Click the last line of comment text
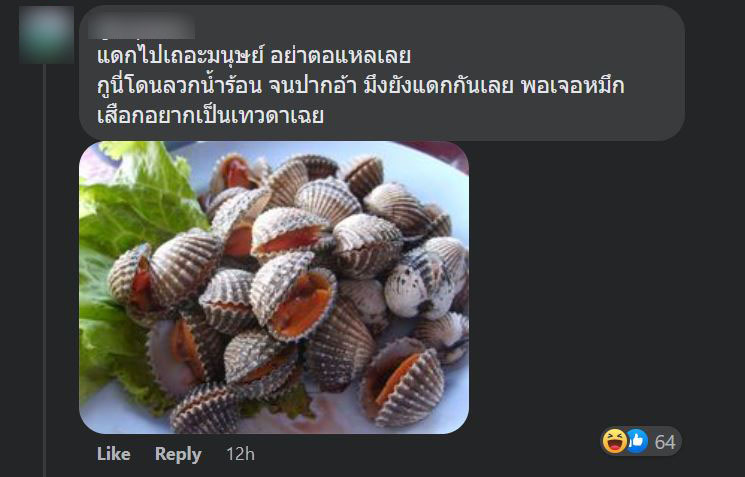The image size is (745, 477). (210, 115)
